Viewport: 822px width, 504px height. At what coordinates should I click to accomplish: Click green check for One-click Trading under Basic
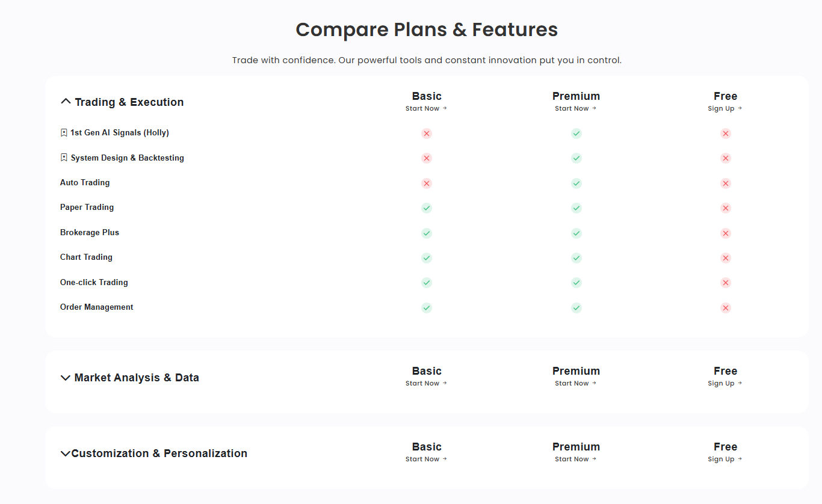tap(427, 283)
